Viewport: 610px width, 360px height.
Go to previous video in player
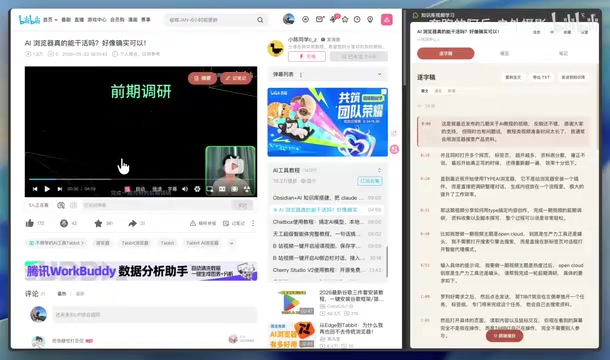(x=35, y=189)
